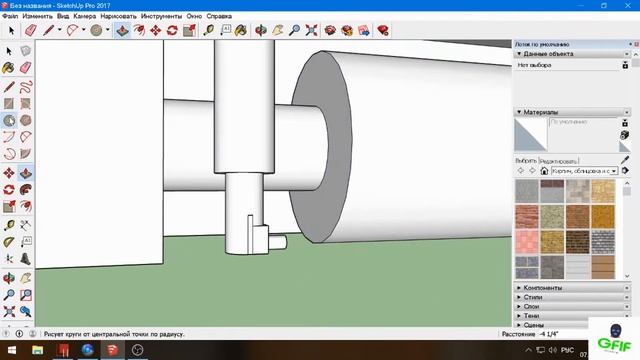Select the Rotate tool in top toolbar
Image resolution: width=640 pixels, height=360 pixels.
[x=172, y=30]
